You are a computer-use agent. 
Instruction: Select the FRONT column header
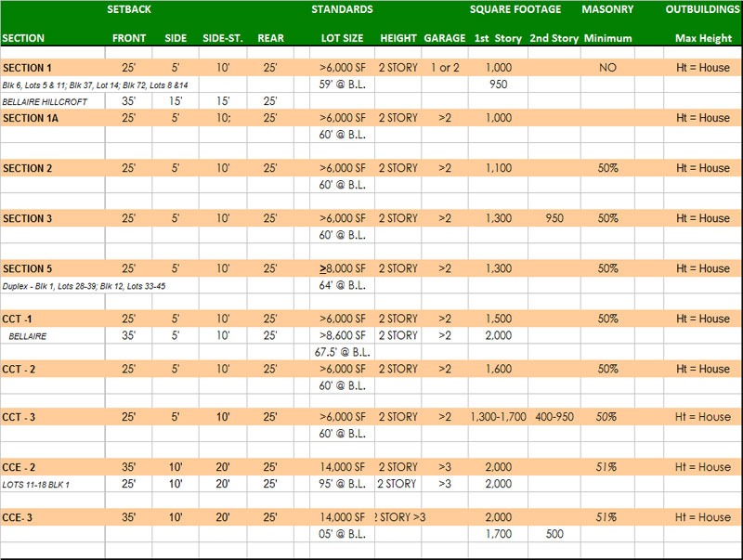click(x=129, y=38)
